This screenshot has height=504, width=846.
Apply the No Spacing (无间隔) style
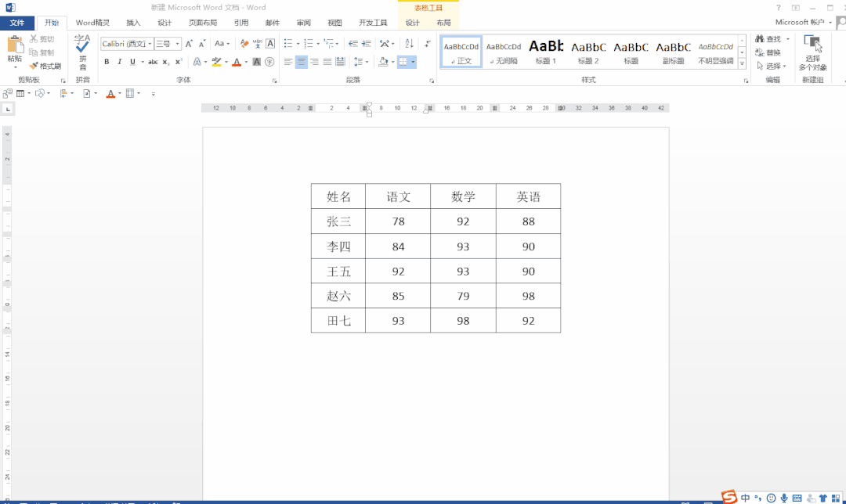pyautogui.click(x=504, y=52)
